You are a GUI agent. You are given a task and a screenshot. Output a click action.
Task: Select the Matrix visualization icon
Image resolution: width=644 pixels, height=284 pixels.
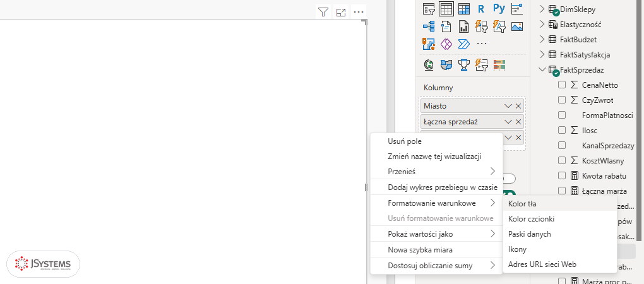[463, 9]
